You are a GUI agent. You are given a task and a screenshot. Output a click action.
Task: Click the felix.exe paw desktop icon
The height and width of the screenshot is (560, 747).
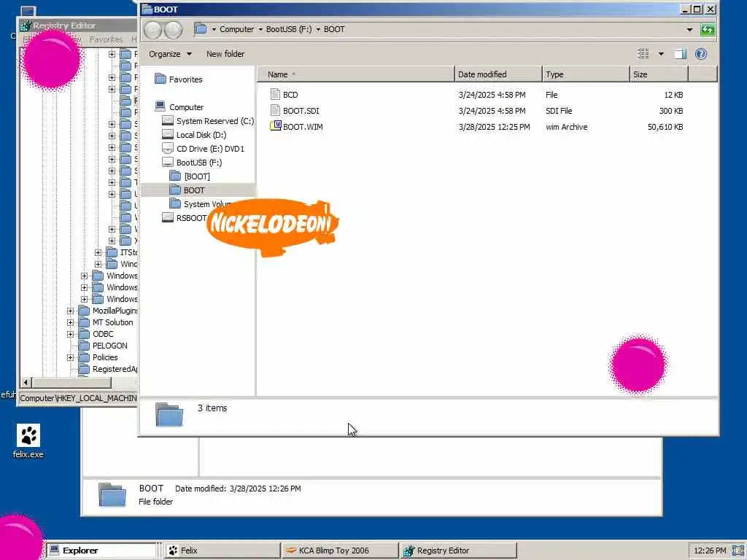tap(28, 435)
